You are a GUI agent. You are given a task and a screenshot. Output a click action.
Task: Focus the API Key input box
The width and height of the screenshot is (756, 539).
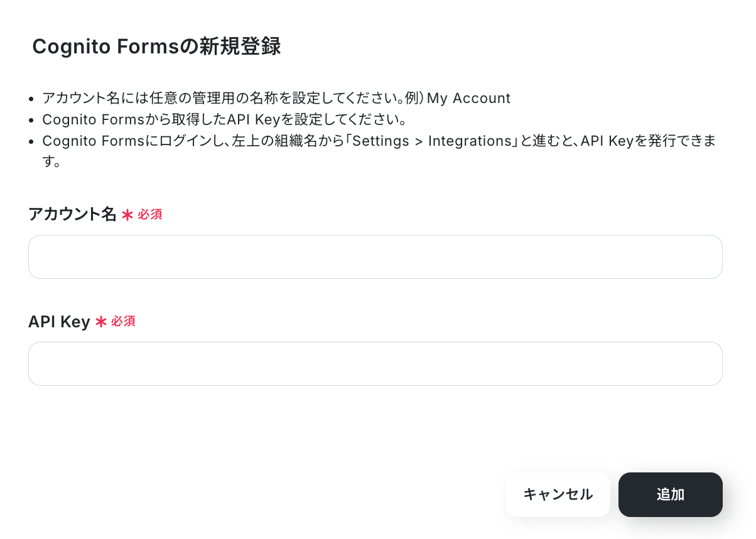[375, 364]
